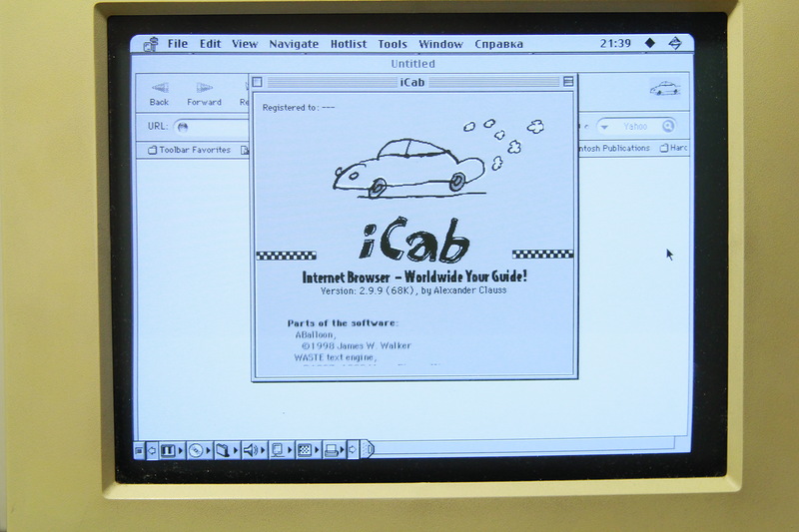This screenshot has width=799, height=532.
Task: Click the large iCab car drawing
Action: [409, 168]
